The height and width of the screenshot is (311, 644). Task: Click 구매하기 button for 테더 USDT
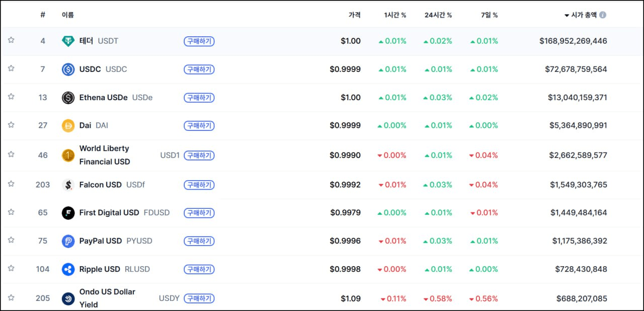199,41
